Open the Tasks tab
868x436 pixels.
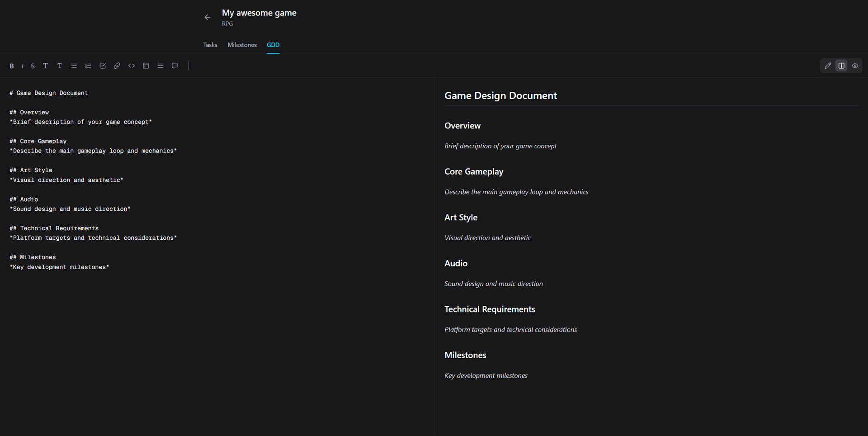pyautogui.click(x=210, y=45)
